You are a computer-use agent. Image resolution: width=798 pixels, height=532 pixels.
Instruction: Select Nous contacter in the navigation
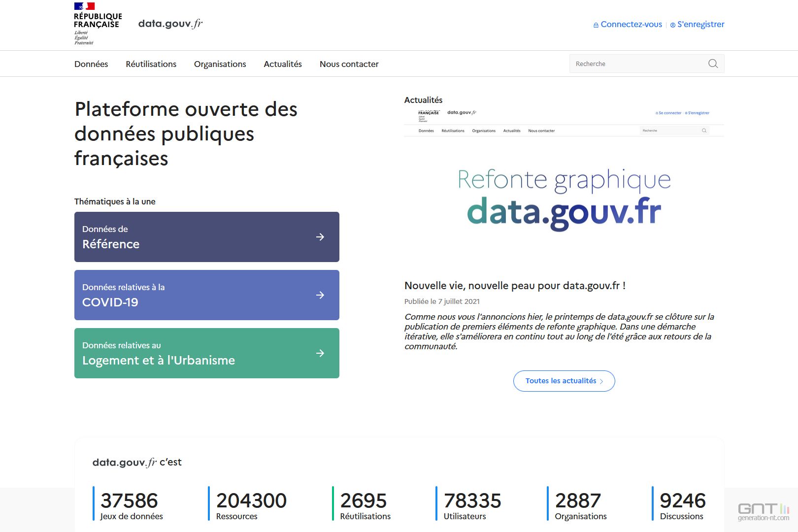[x=349, y=64]
